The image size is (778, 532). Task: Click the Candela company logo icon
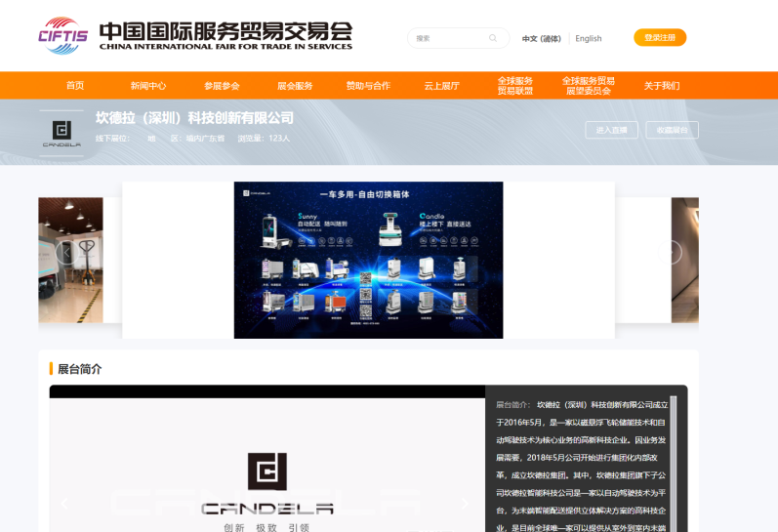[61, 132]
